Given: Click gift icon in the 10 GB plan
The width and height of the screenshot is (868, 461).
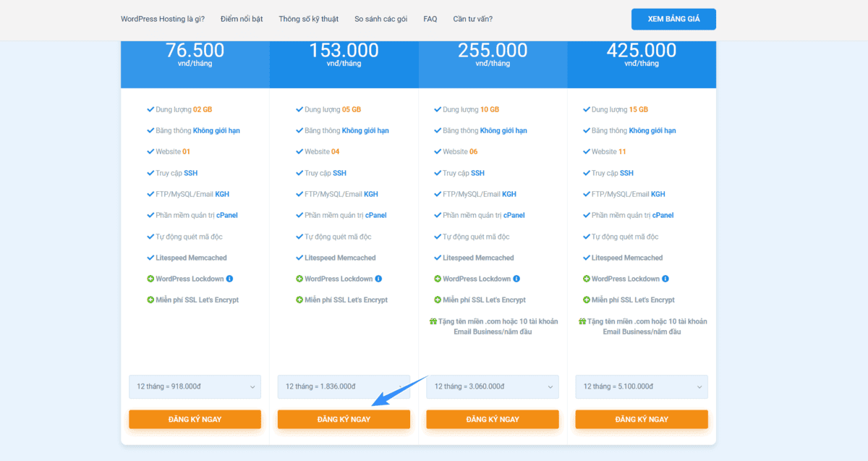Looking at the screenshot, I should [x=433, y=321].
